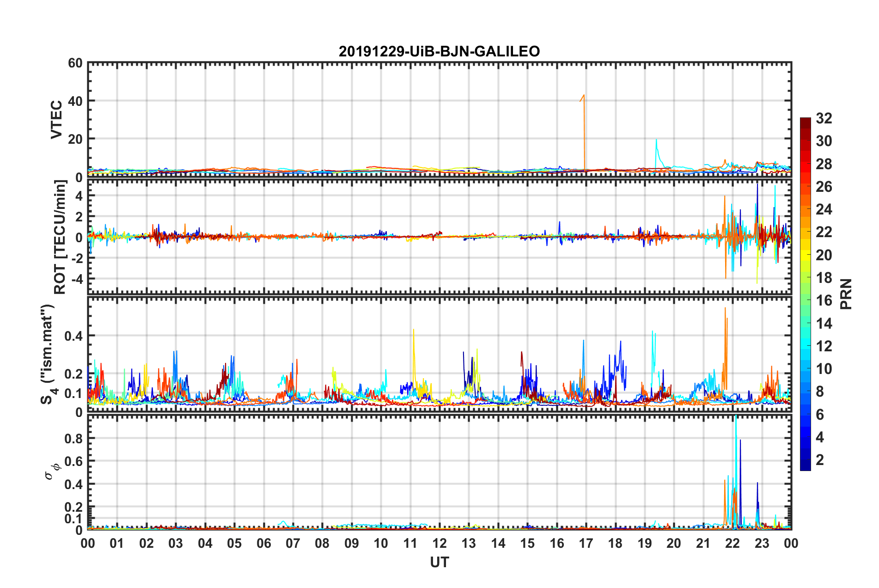Click VTEC y-axis tick 40
The image size is (879, 588).
click(x=75, y=101)
